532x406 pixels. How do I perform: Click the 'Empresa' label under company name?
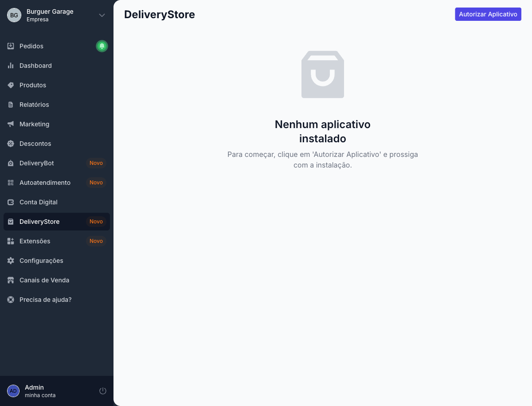pos(38,20)
